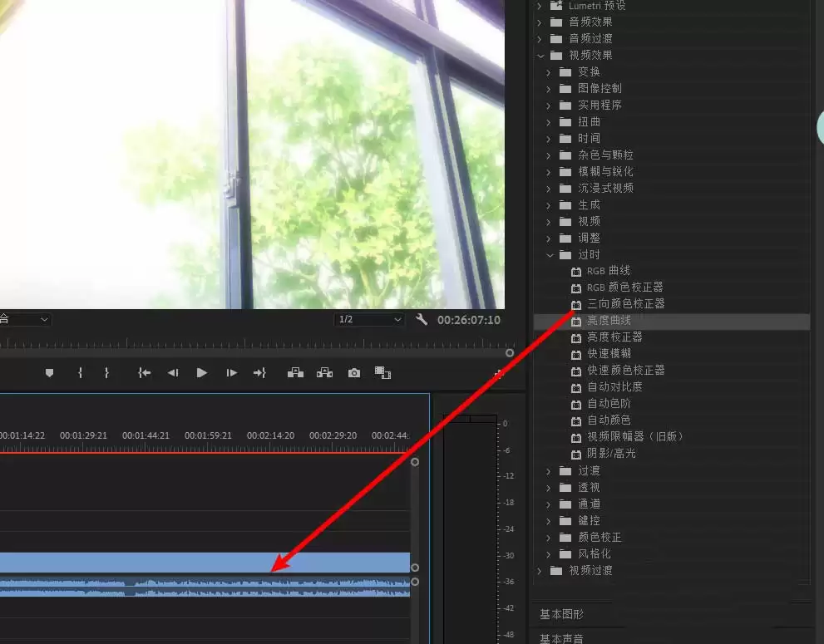Expand the 颜色校正 folder
824x644 pixels.
549,538
